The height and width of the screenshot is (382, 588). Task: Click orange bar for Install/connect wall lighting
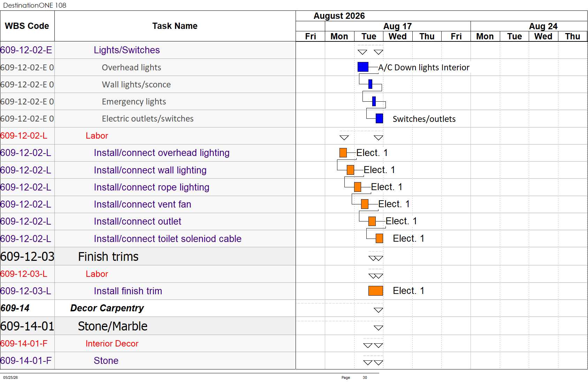pos(351,170)
